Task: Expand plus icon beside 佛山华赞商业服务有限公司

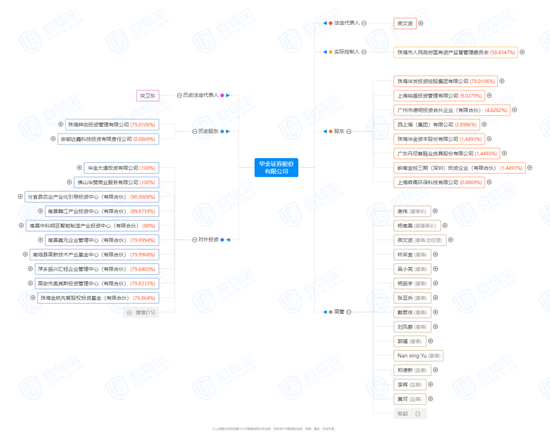Action: point(69,182)
